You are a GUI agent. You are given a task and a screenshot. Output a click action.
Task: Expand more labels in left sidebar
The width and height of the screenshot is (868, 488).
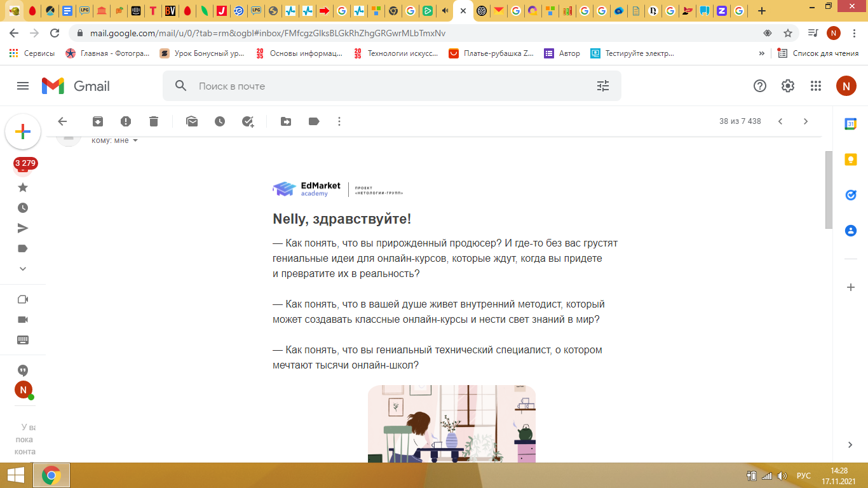(23, 269)
